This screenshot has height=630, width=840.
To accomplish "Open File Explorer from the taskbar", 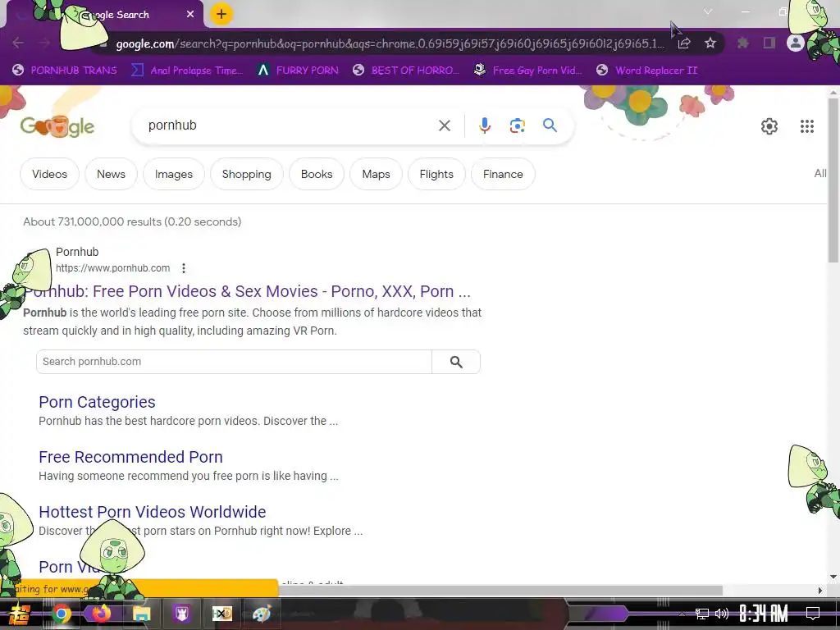I will (141, 614).
